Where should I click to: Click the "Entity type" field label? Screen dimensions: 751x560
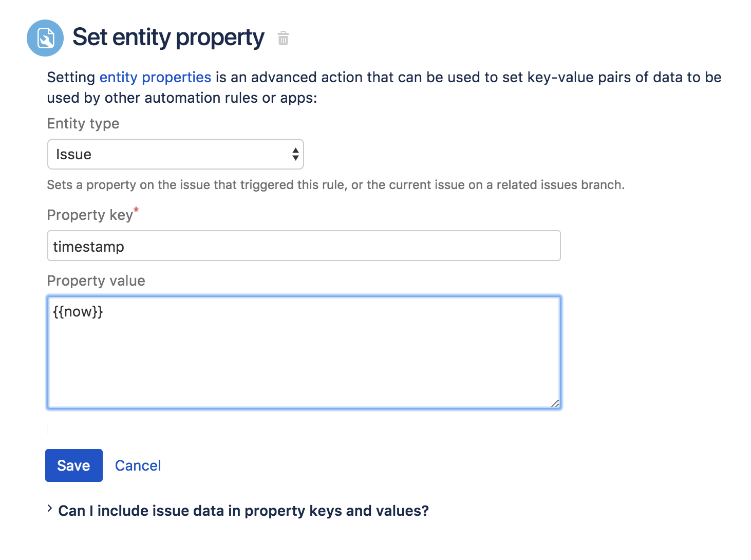click(x=83, y=124)
